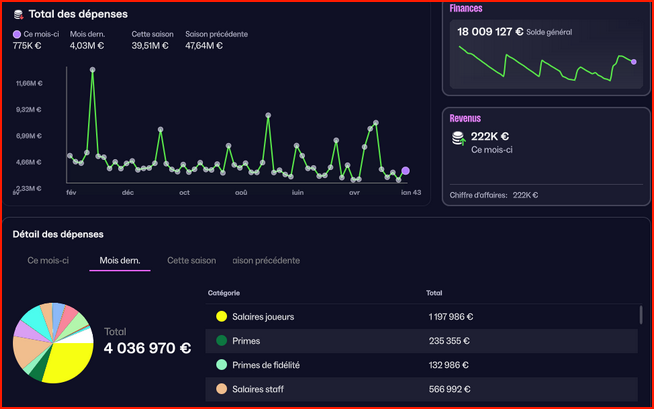Click the tallest peak point on expenses chart
Screen dimensions: 654x409
coord(93,70)
